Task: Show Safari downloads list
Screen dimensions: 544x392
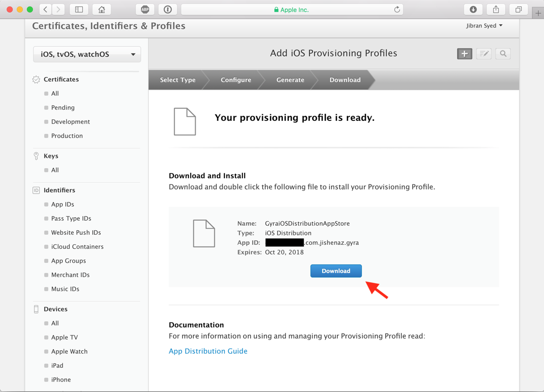Action: (x=473, y=10)
